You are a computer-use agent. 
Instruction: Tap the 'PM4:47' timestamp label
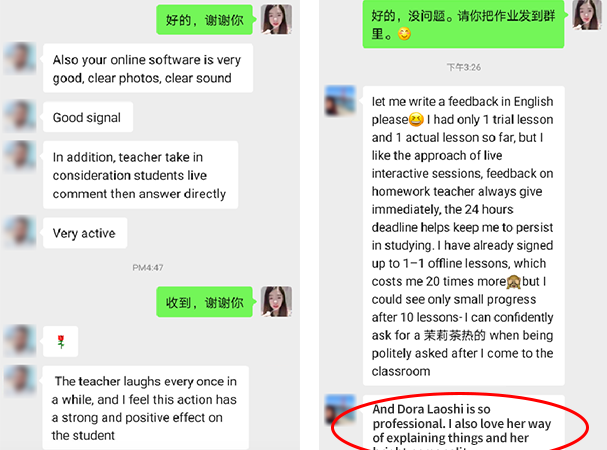[147, 268]
